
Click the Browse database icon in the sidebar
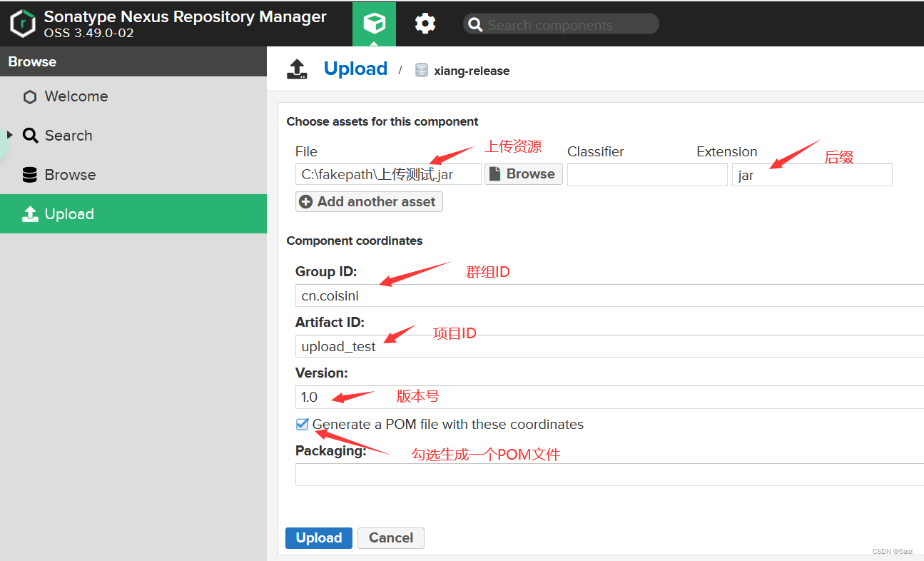(x=30, y=175)
